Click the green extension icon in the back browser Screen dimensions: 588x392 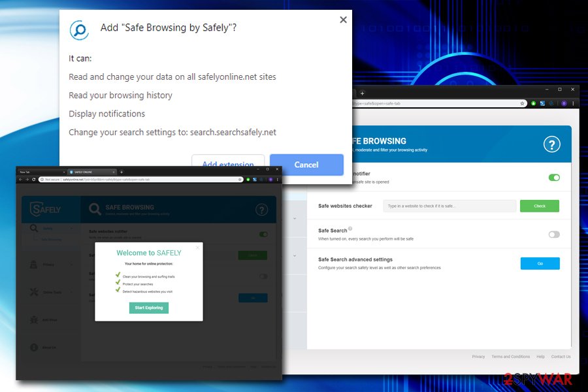tap(533, 103)
